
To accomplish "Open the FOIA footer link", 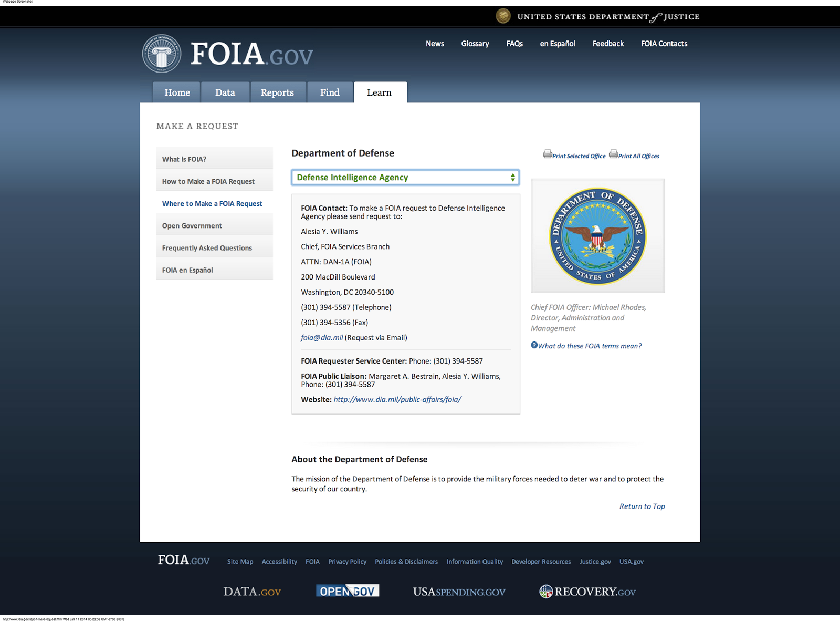I will 312,562.
